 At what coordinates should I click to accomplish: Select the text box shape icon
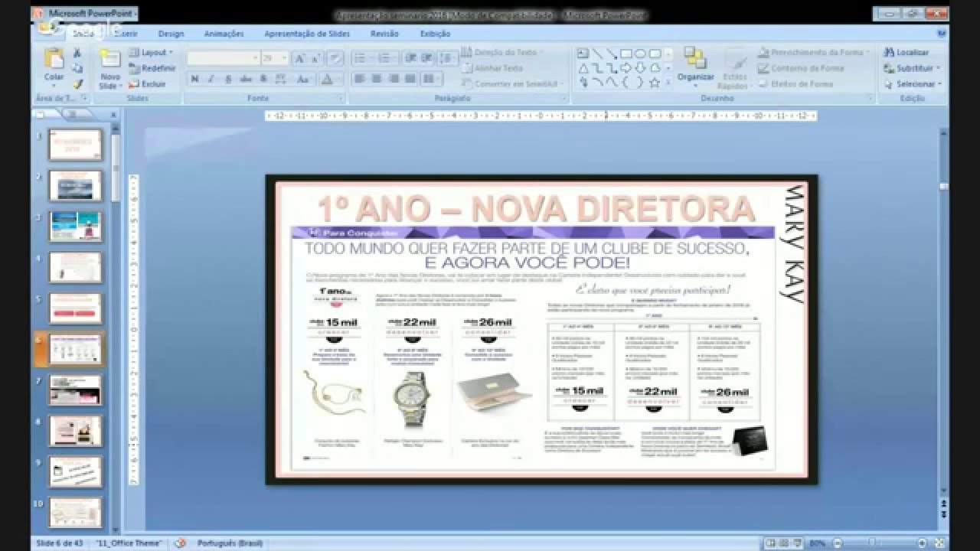click(x=583, y=54)
